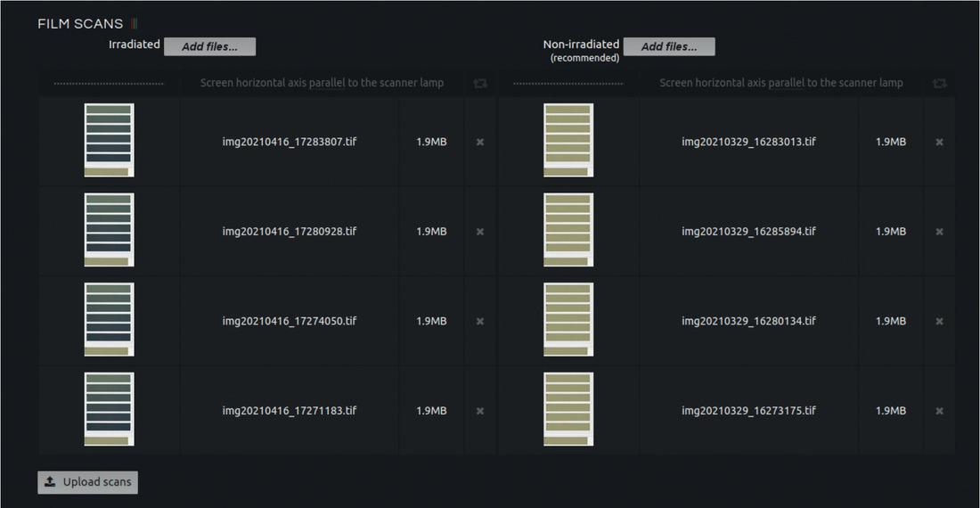
Task: Click the FILM SCANS section heading
Action: (80, 24)
